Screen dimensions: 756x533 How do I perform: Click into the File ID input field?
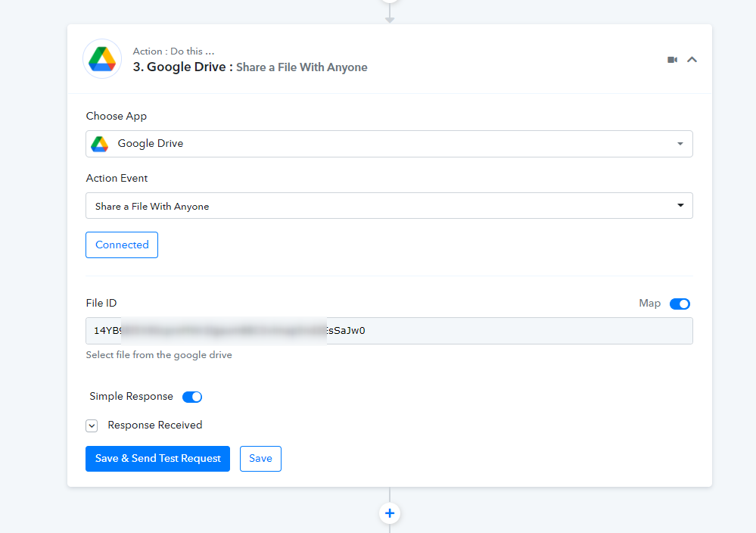[x=389, y=331]
